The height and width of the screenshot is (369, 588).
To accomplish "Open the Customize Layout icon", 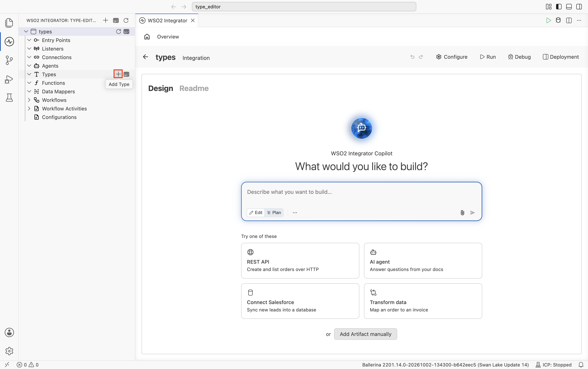I will [x=549, y=7].
